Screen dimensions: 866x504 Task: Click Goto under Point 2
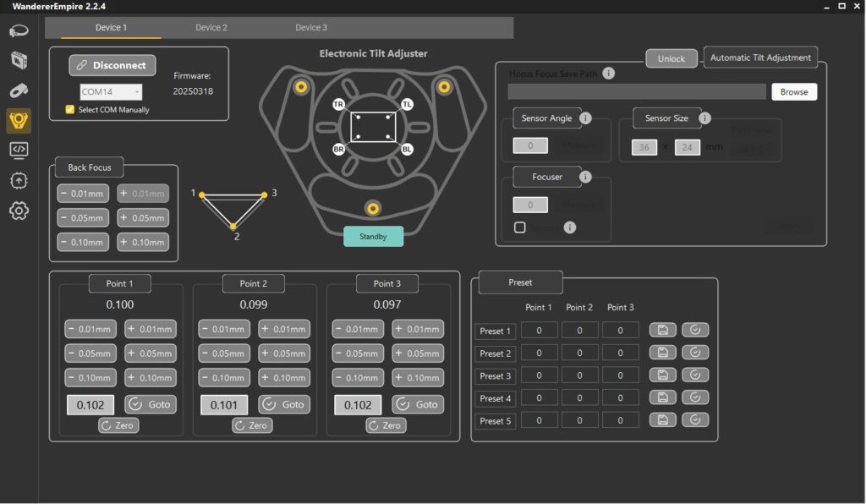coord(284,404)
